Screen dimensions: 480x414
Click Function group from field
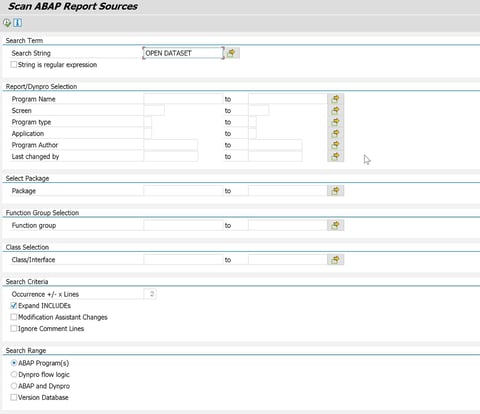[x=183, y=225]
